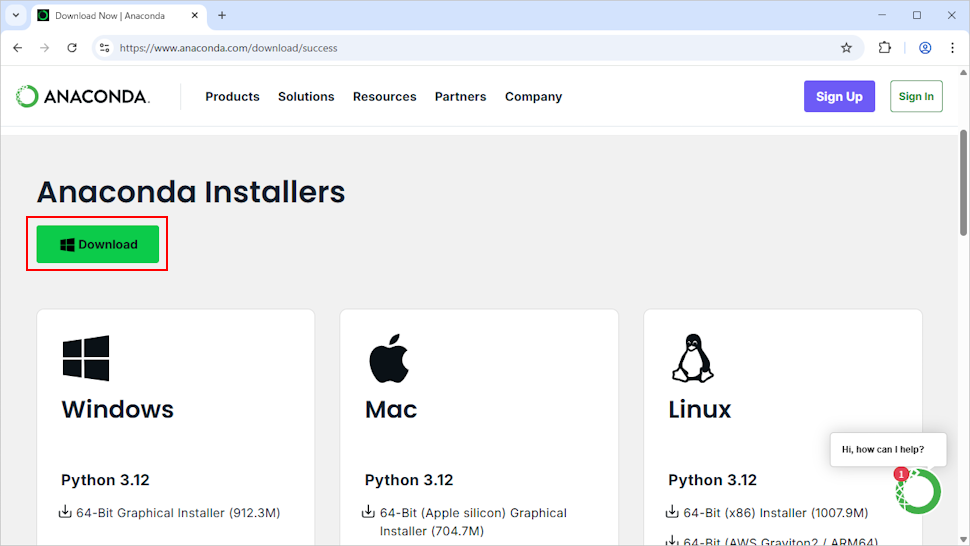
Task: Select the Download Now | Anaconda tab
Action: [118, 15]
